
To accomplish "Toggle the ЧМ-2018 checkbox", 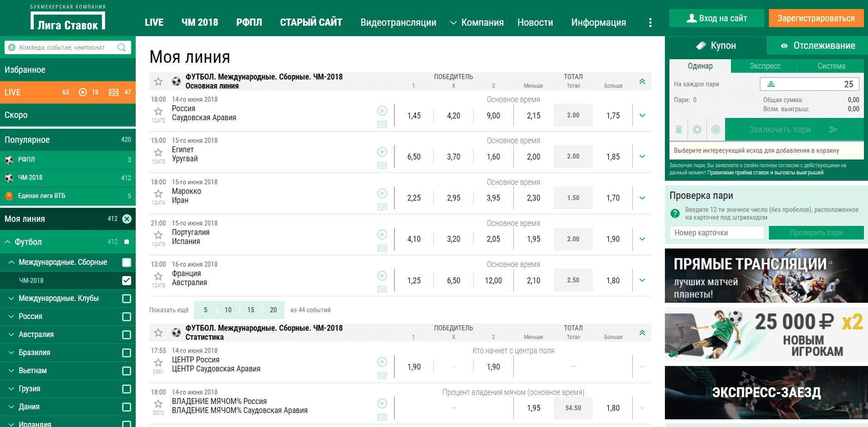I will tap(127, 281).
